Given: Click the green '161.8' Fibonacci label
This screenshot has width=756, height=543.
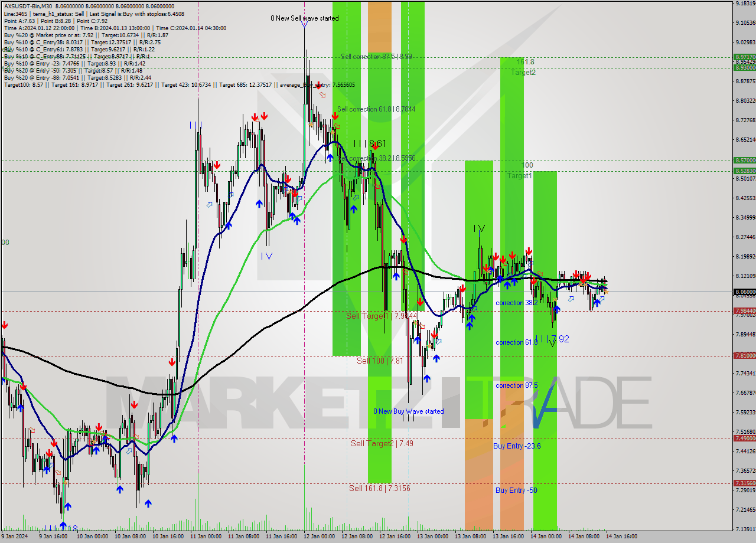Looking at the screenshot, I should click(x=525, y=62).
